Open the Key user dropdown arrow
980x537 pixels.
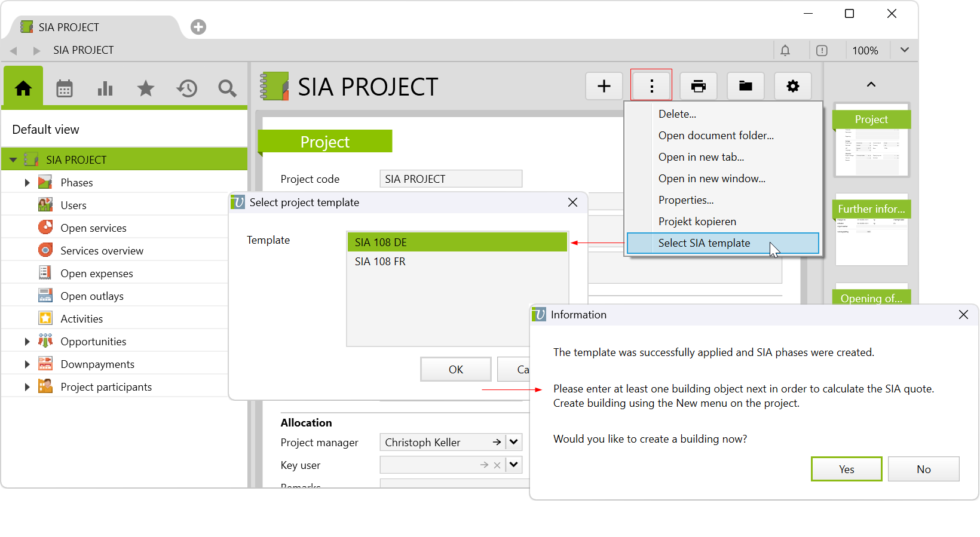(513, 465)
